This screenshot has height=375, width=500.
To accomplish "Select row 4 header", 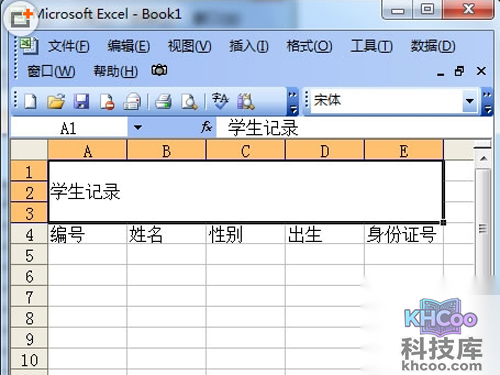I will [x=29, y=234].
